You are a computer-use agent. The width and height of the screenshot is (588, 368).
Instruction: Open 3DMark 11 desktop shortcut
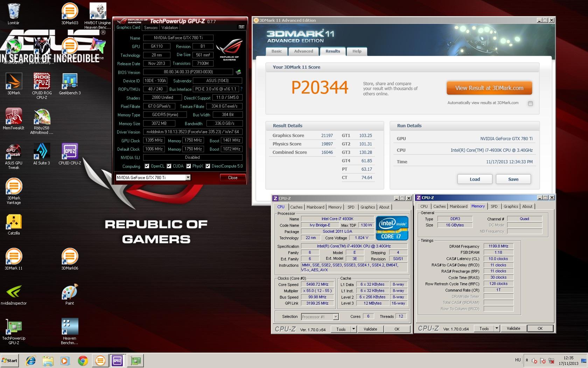pos(14,259)
